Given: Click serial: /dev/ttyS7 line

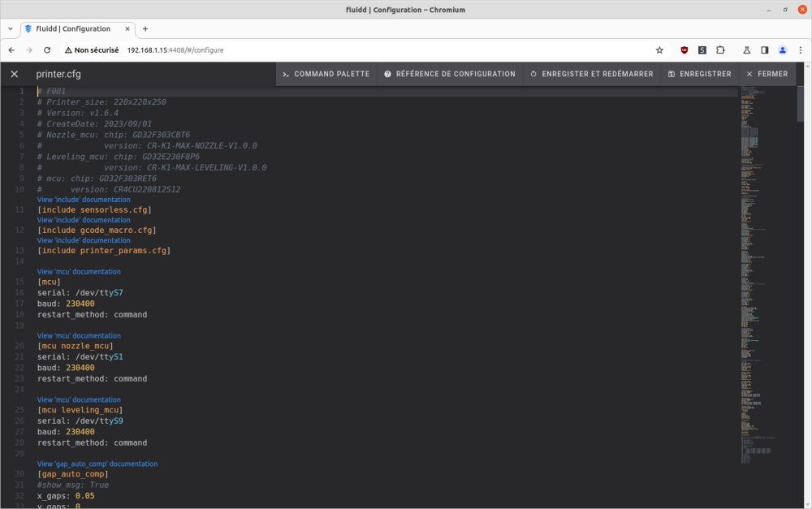Looking at the screenshot, I should (80, 292).
